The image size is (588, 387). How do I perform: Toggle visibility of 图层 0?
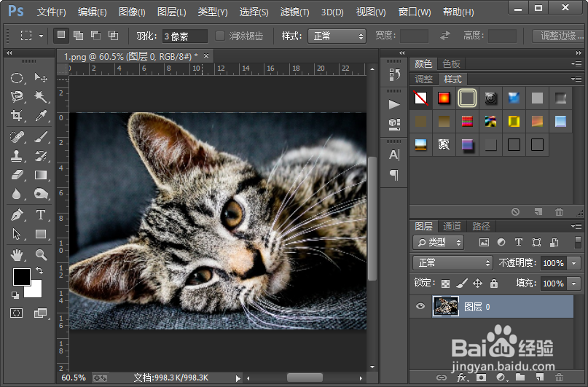(420, 306)
